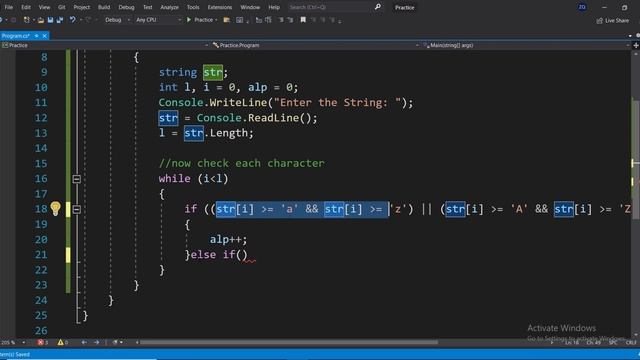The height and width of the screenshot is (360, 640).
Task: Click the toolbar icon left of the indent icons
Action: pos(239,20)
